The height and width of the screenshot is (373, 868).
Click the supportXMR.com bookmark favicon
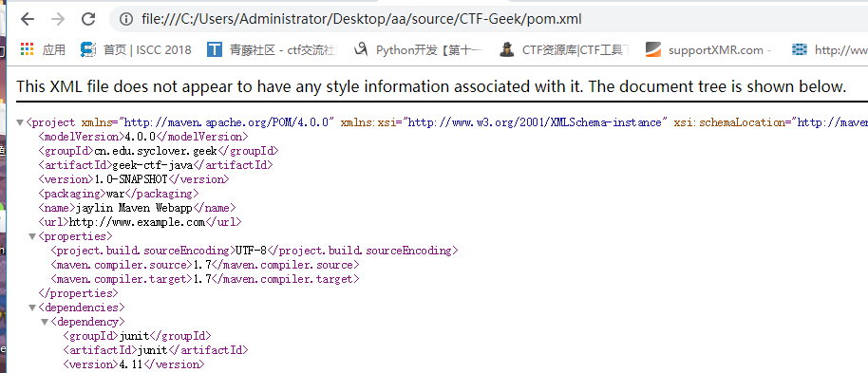click(x=653, y=49)
